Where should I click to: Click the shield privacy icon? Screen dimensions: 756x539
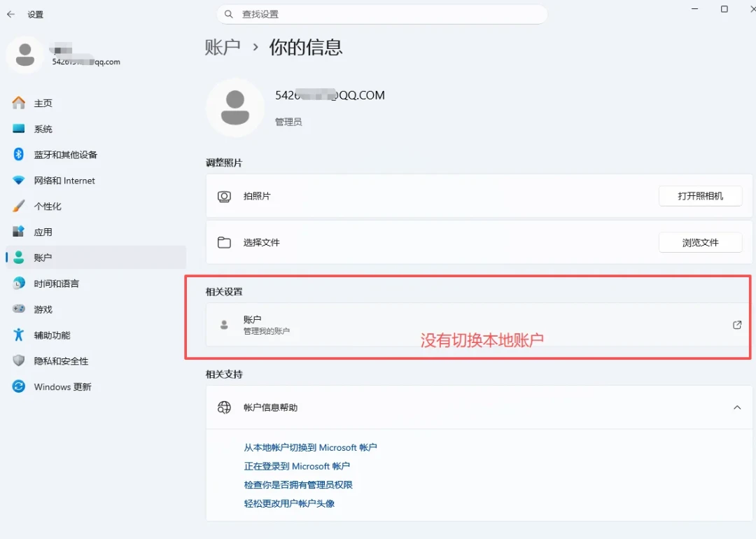coord(19,360)
